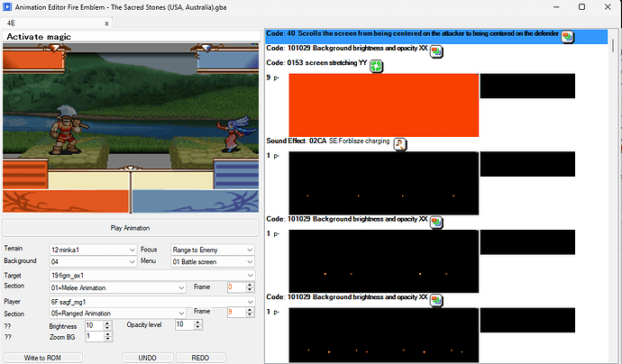Viewport: 622px width, 364px height.
Task: Click the Target Frame field showing 0
Action: (236, 287)
